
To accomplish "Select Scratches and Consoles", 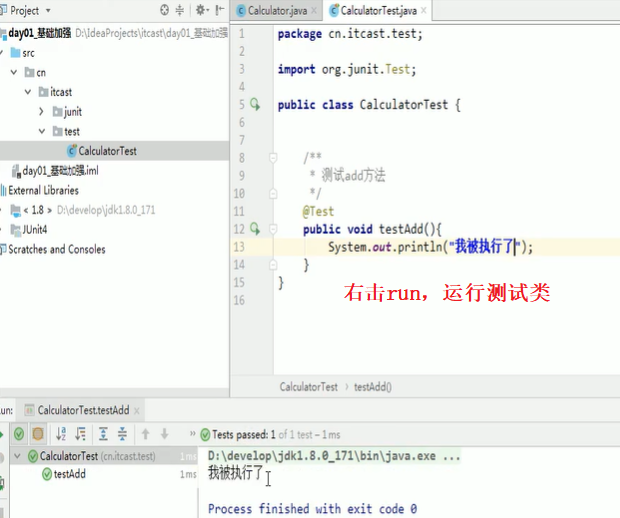I will click(x=53, y=250).
